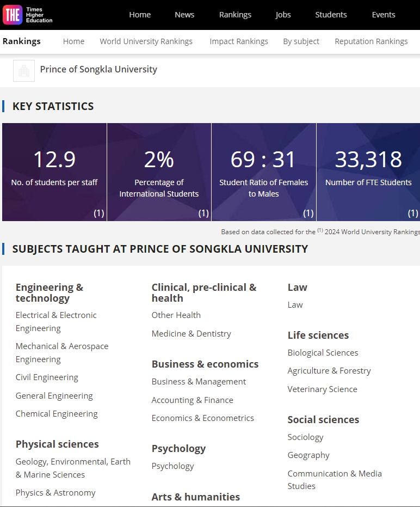This screenshot has height=507, width=420.
Task: Open the Events item in top navigation
Action: [384, 15]
